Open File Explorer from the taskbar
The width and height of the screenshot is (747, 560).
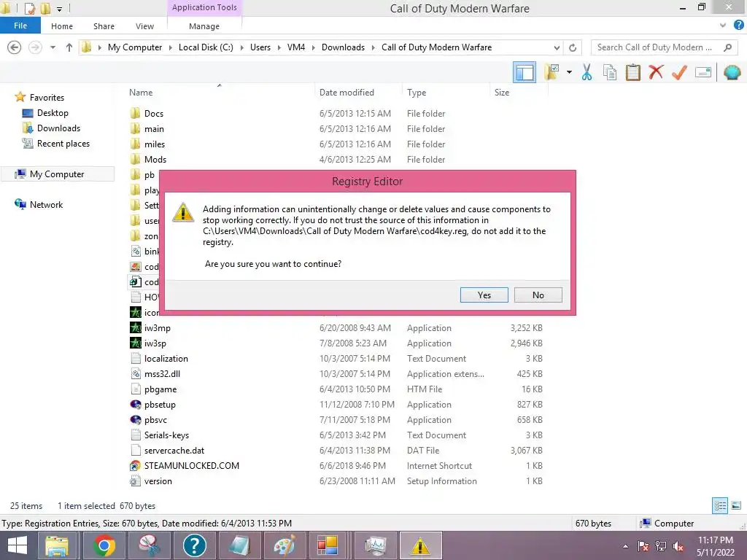point(57,545)
